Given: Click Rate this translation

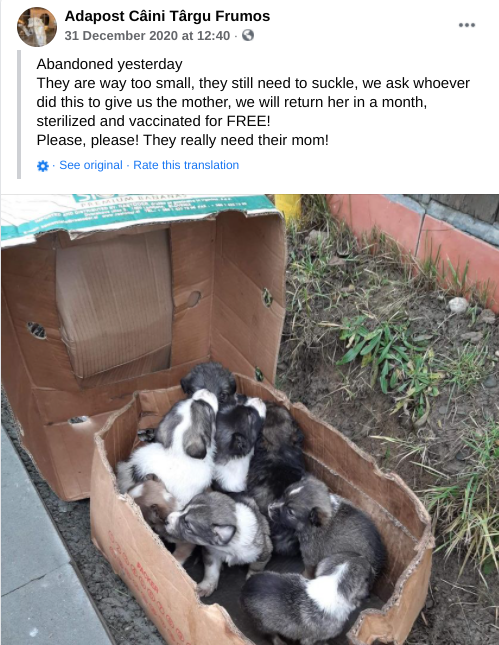Looking at the screenshot, I should pyautogui.click(x=186, y=165).
